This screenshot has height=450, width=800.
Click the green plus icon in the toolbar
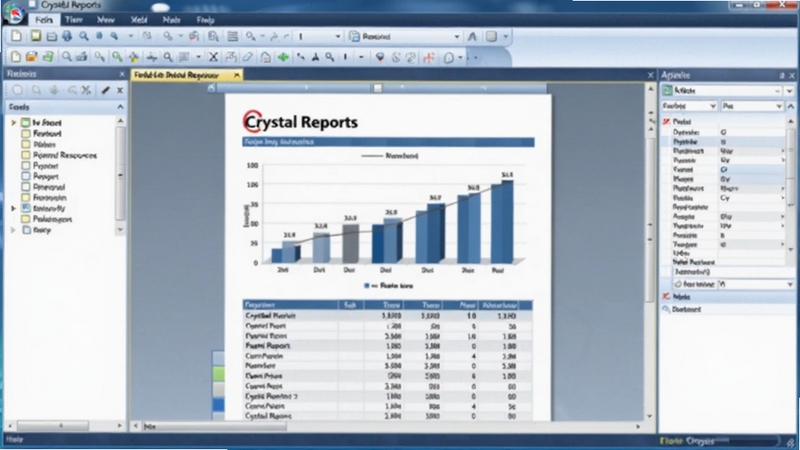click(x=283, y=57)
